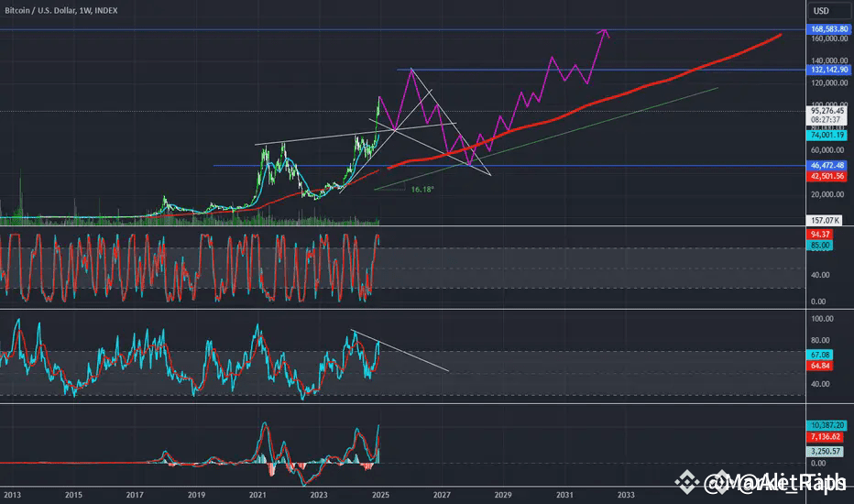Screen dimensions: 854x504
Task: Select the green 16.18° angle label
Action: (422, 190)
